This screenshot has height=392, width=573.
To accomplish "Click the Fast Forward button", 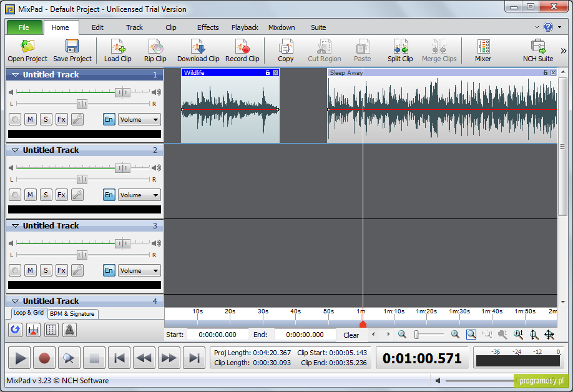I will coord(169,358).
